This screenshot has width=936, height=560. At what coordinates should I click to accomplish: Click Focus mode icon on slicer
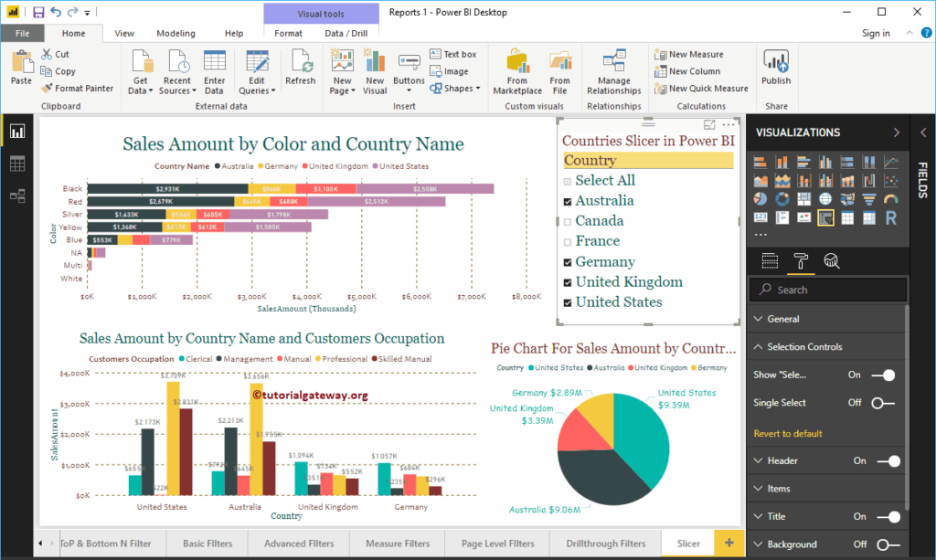click(709, 124)
